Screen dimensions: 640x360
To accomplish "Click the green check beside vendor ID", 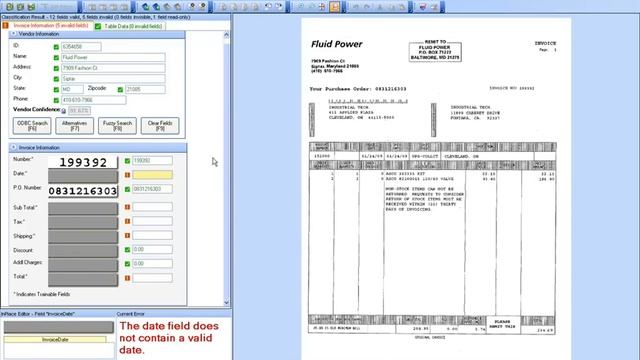I will [x=56, y=47].
